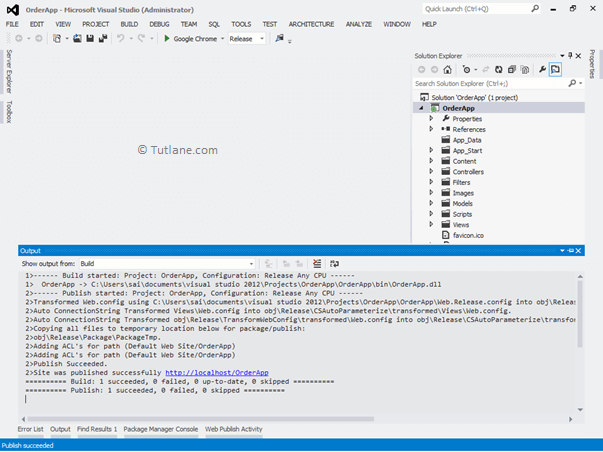Open the BUILD menu

click(x=129, y=24)
